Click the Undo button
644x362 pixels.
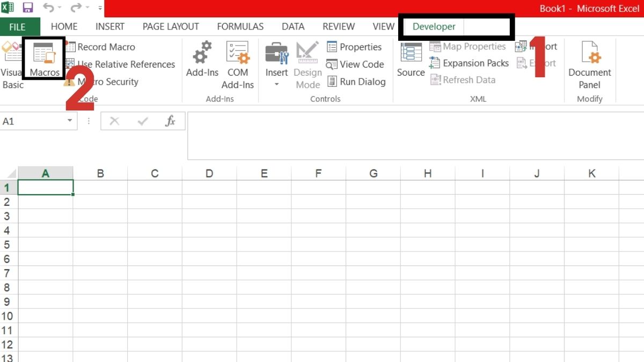(48, 8)
